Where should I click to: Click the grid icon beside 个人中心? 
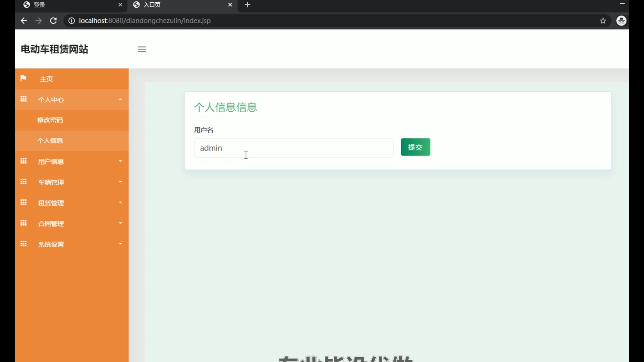23,99
